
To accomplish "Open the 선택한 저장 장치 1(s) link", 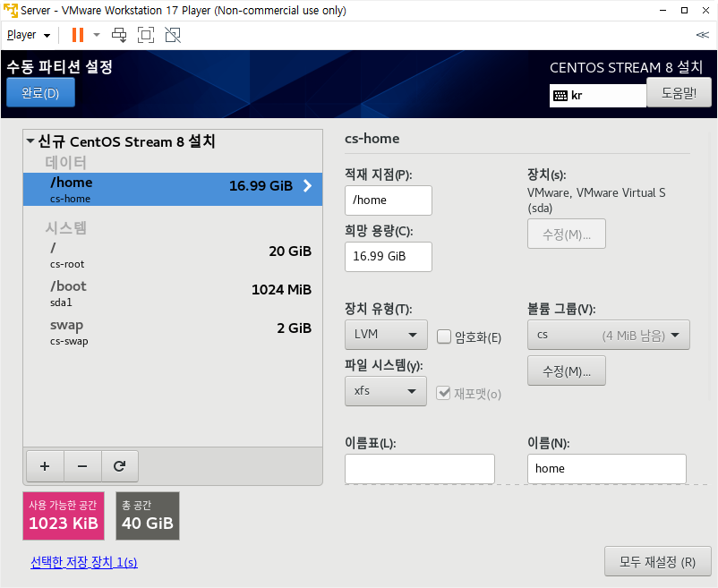I will pyautogui.click(x=84, y=562).
